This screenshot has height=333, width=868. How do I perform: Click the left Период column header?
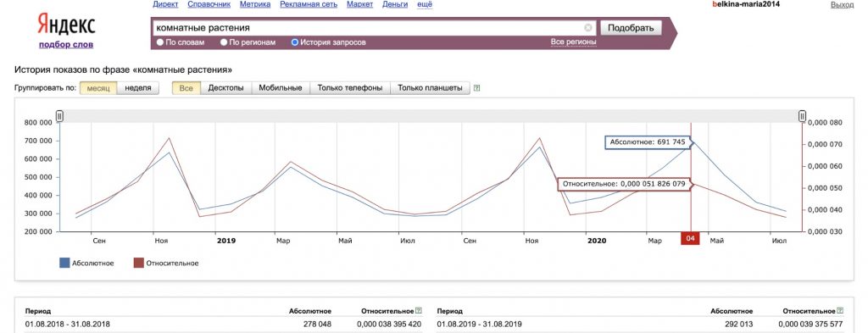[38, 312]
